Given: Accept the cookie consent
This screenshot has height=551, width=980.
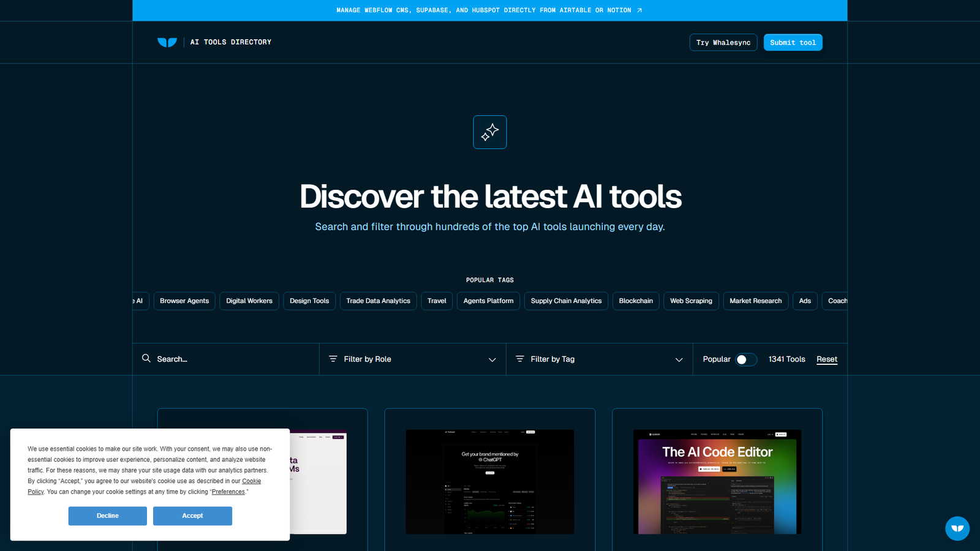Looking at the screenshot, I should [x=192, y=515].
